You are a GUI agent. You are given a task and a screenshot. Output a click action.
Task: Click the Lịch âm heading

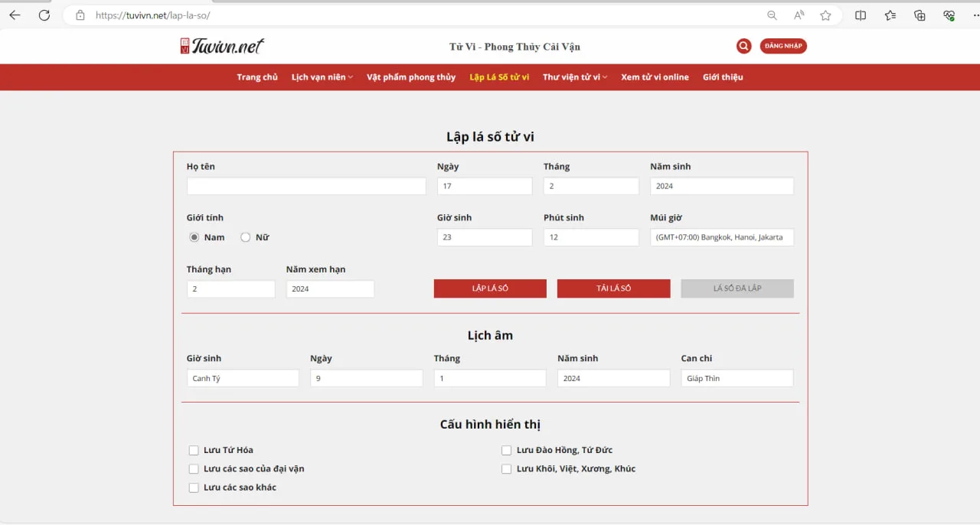click(x=490, y=335)
